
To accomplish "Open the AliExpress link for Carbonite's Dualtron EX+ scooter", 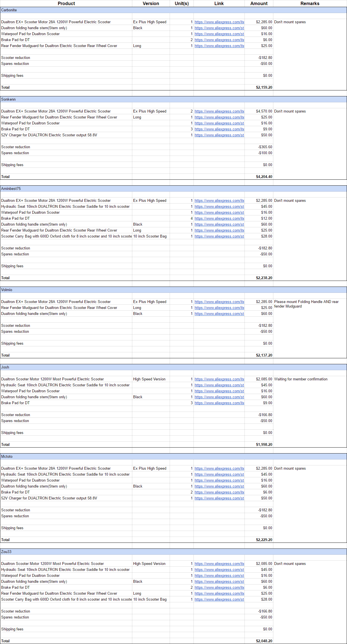I will [x=219, y=22].
